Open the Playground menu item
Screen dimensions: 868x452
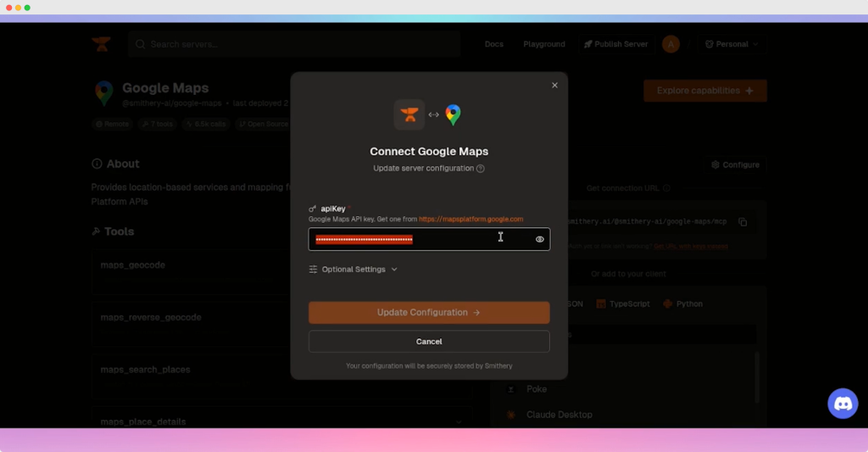pyautogui.click(x=544, y=44)
